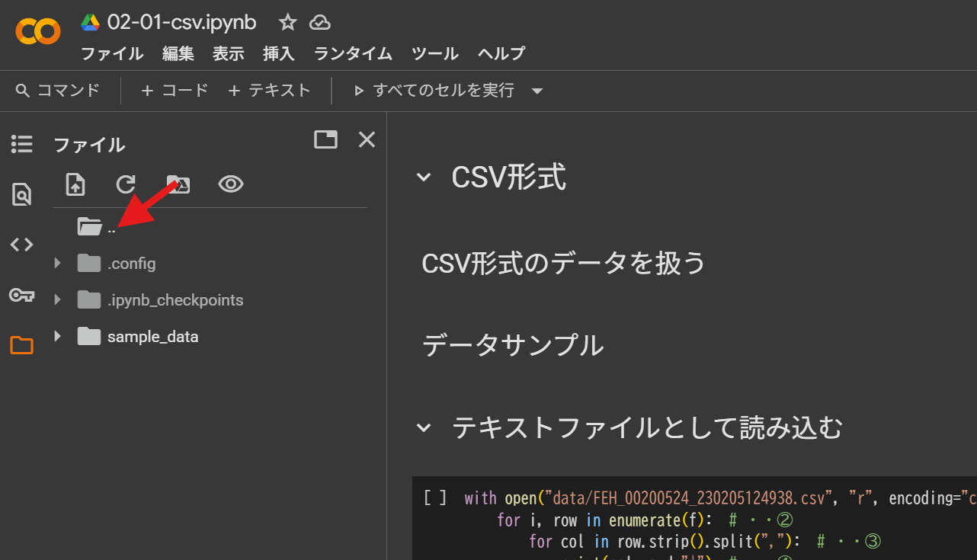Open the ランタイム menu

353,53
